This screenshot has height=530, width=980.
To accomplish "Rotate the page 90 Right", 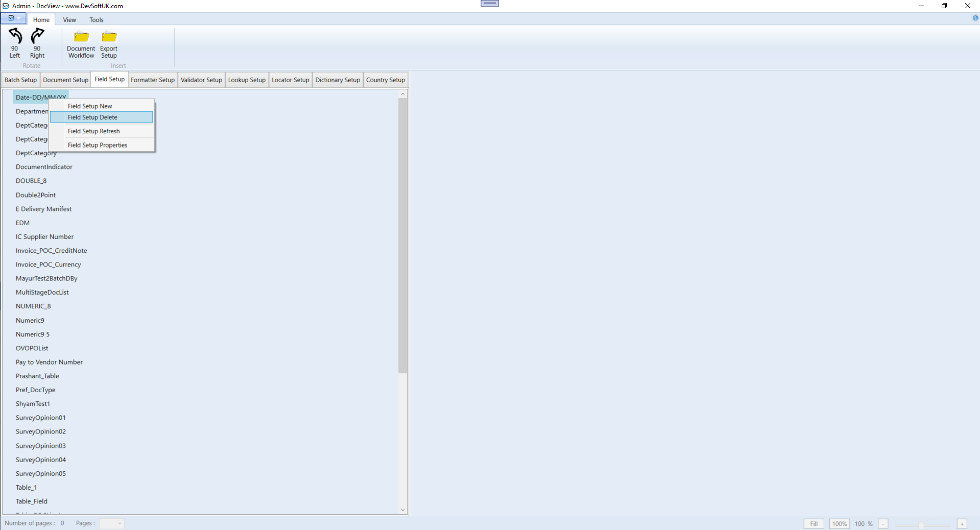I will point(37,43).
